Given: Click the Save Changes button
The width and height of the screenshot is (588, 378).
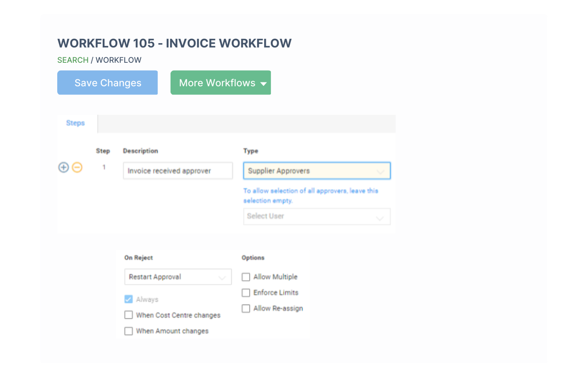Looking at the screenshot, I should [107, 83].
